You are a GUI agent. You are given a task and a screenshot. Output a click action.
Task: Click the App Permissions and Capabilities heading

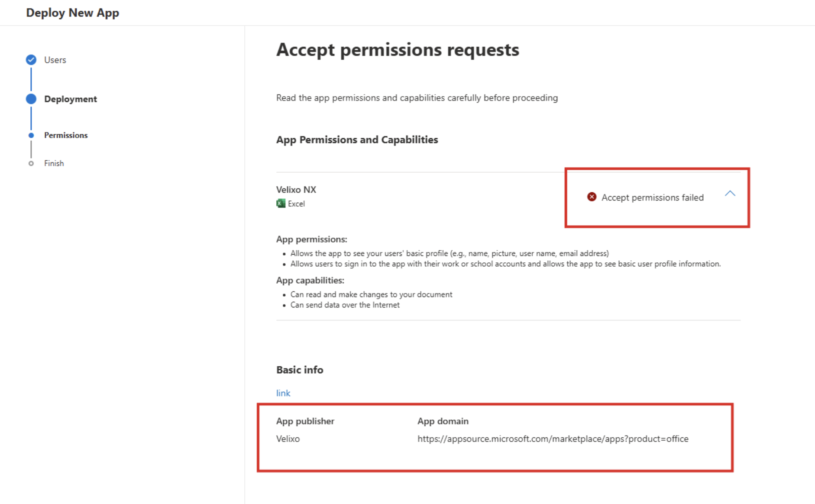357,140
